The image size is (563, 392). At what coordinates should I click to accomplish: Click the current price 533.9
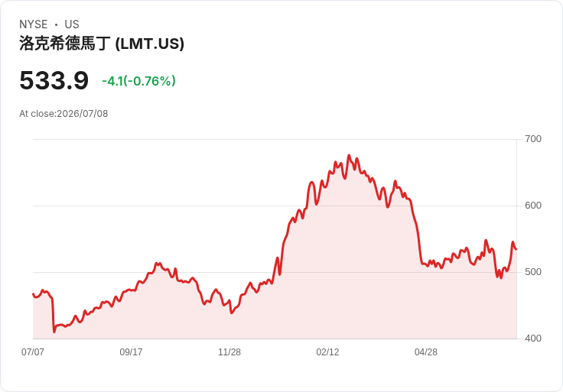(x=54, y=80)
